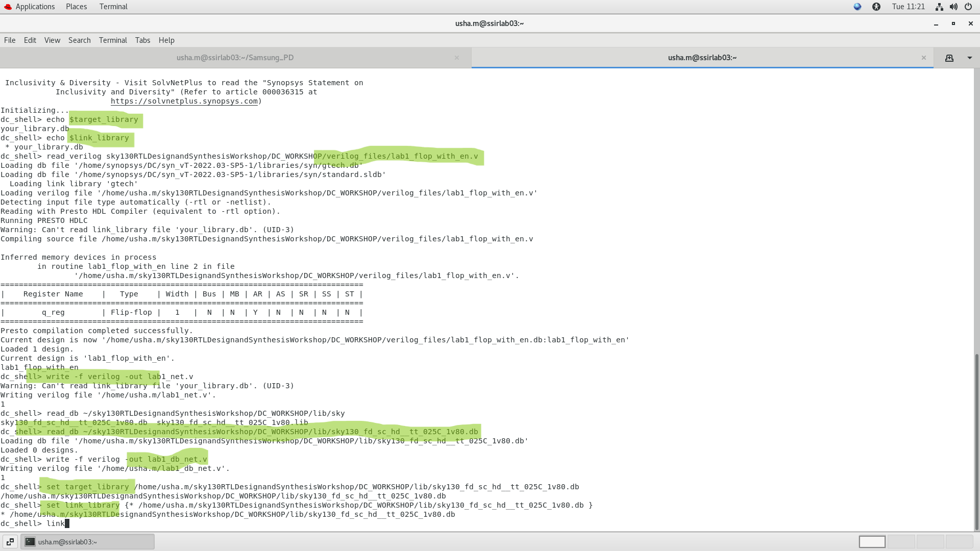This screenshot has width=980, height=551.
Task: Click the solvnetplus.synopsys.com link
Action: click(x=184, y=101)
